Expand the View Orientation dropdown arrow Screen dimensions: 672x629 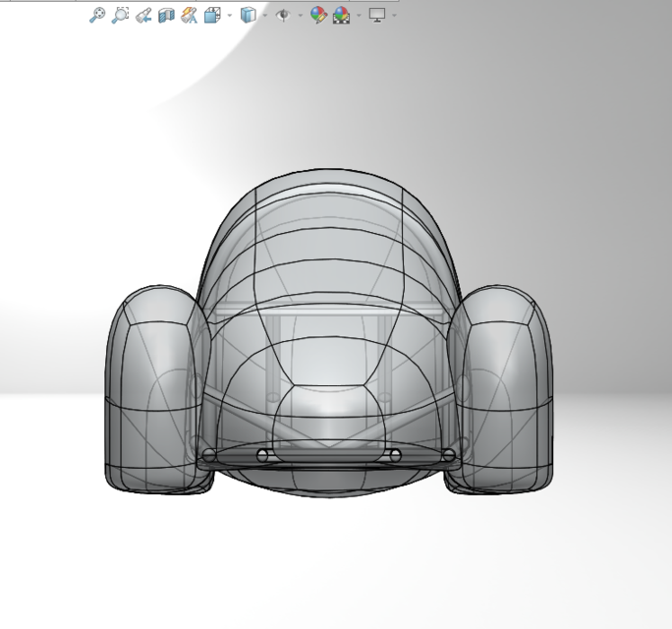(x=230, y=16)
